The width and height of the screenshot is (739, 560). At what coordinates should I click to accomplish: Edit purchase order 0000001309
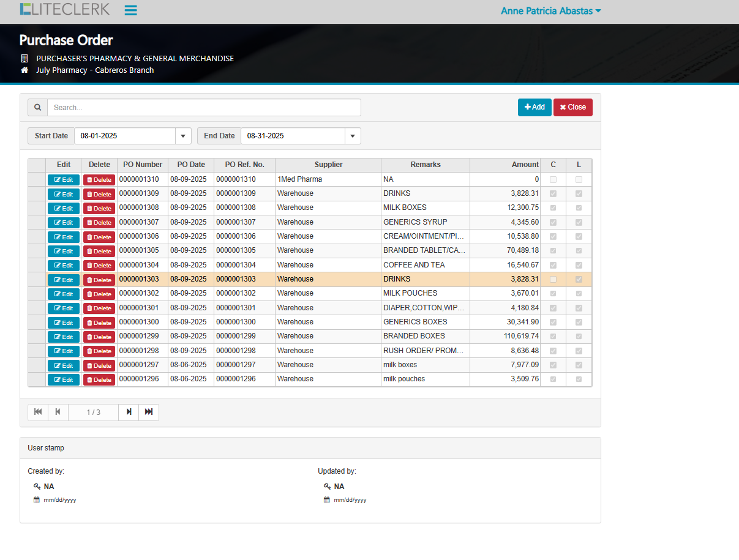pyautogui.click(x=64, y=195)
